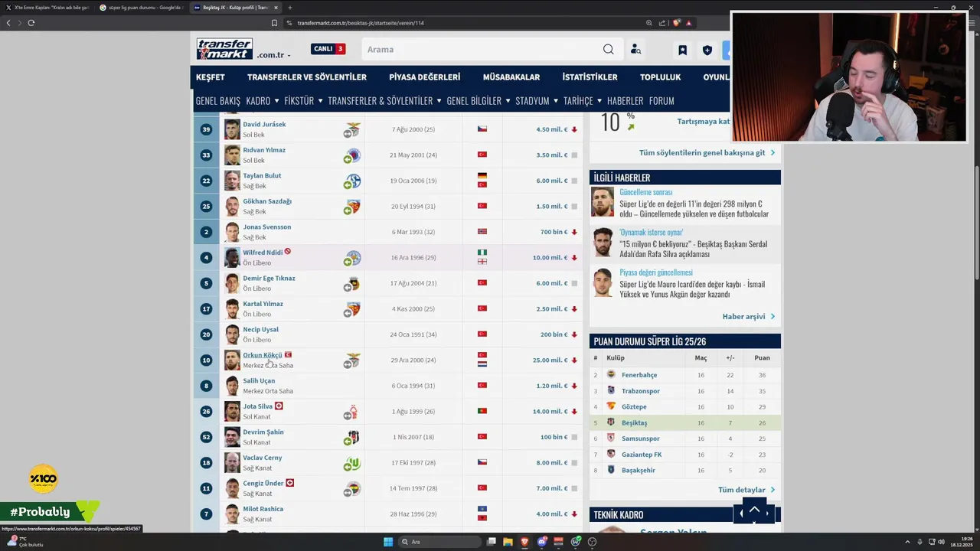Click Başakşehir club crest in standings
The image size is (980, 551).
pos(611,470)
